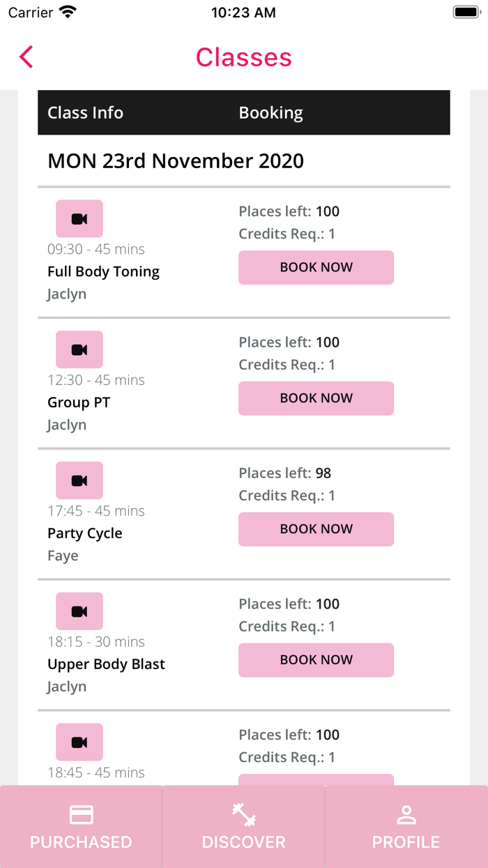
Task: Tap video icon for the 18:45 class
Action: pos(79,742)
